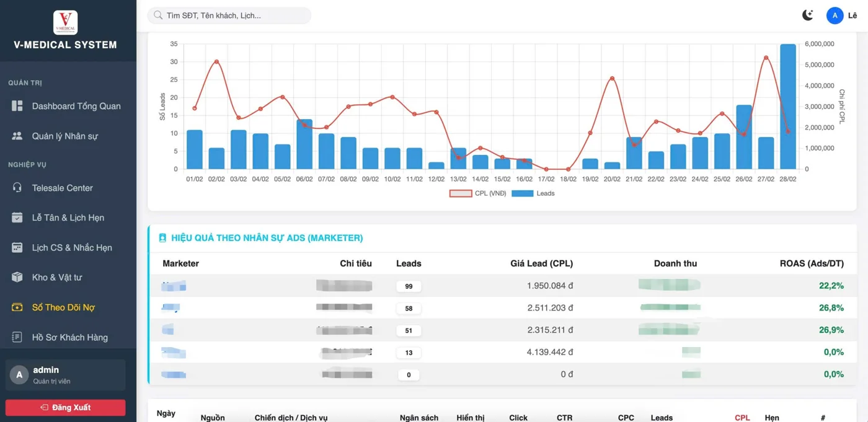868x422 pixels.
Task: Click the Marketer section header icon
Action: pos(162,238)
